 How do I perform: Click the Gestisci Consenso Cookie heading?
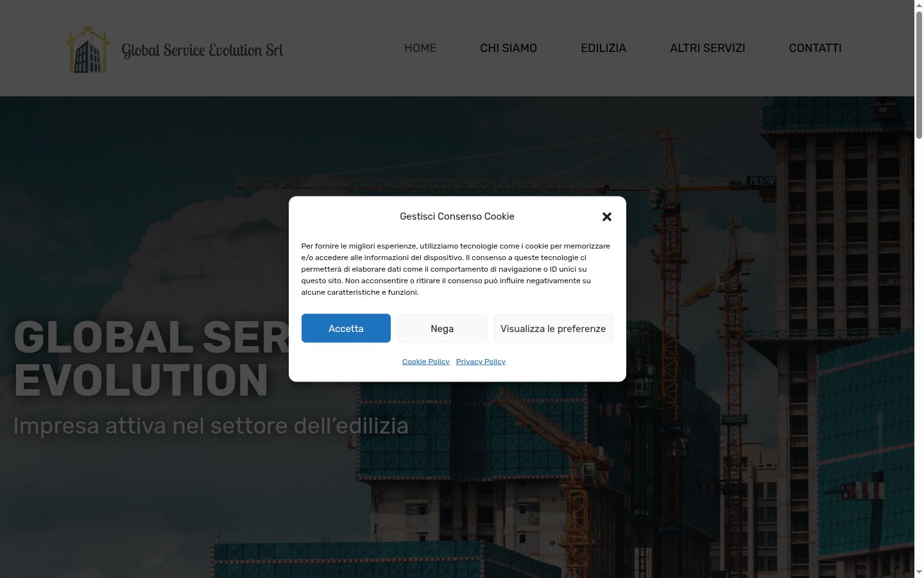(x=457, y=216)
